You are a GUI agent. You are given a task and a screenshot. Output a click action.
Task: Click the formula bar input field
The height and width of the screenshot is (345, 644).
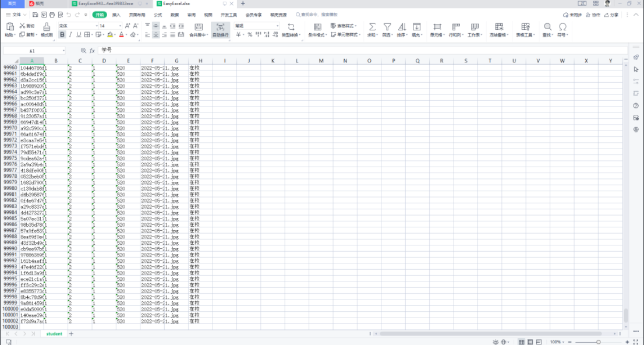363,50
